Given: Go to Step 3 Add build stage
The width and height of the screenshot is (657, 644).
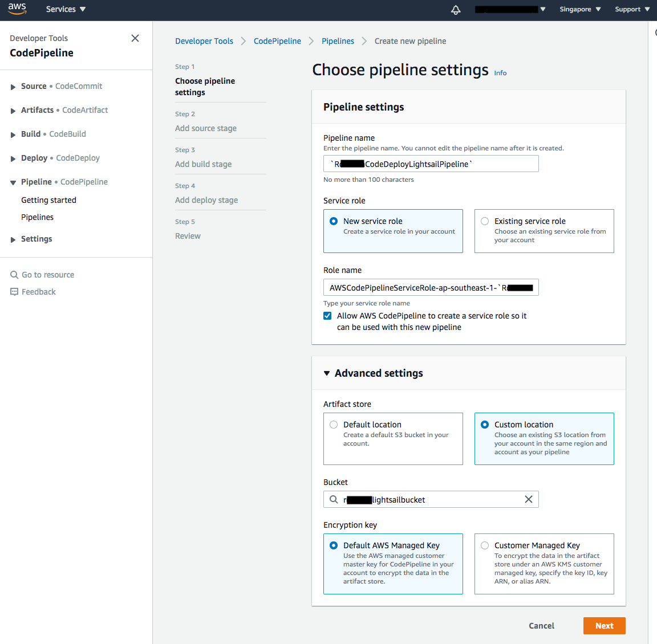Looking at the screenshot, I should pyautogui.click(x=203, y=164).
